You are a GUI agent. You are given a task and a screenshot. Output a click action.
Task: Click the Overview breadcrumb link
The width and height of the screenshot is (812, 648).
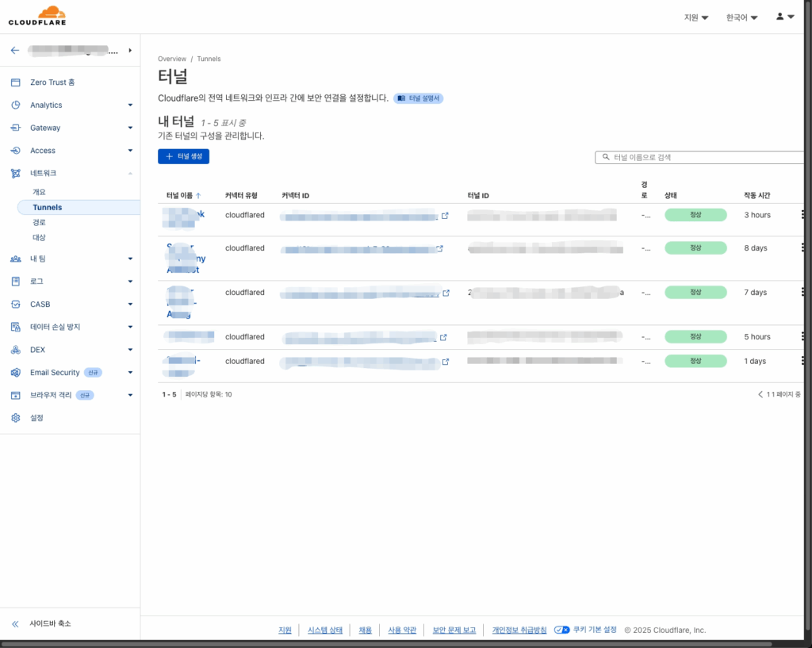[x=172, y=59]
